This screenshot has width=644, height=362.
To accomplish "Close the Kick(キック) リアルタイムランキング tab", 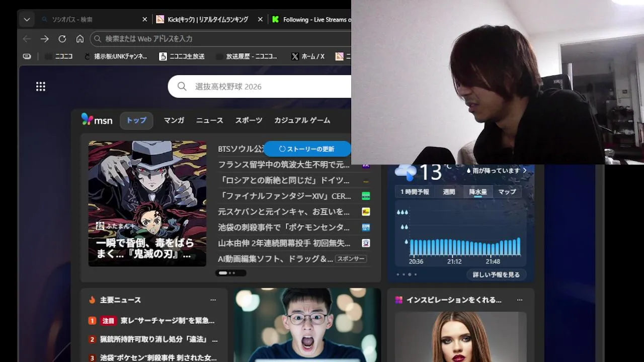I will tap(260, 20).
